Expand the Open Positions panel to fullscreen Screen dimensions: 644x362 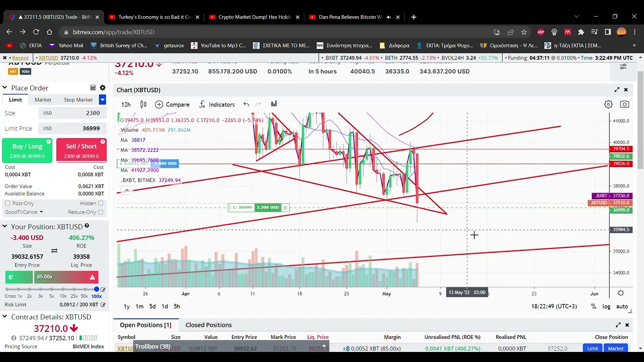pos(618,325)
